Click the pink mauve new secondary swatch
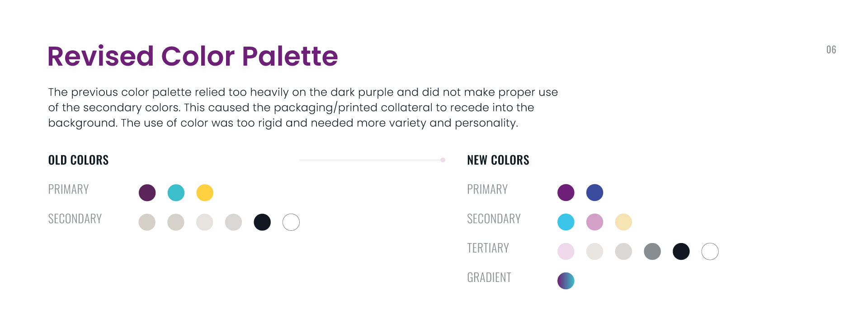868x334 pixels. tap(594, 222)
